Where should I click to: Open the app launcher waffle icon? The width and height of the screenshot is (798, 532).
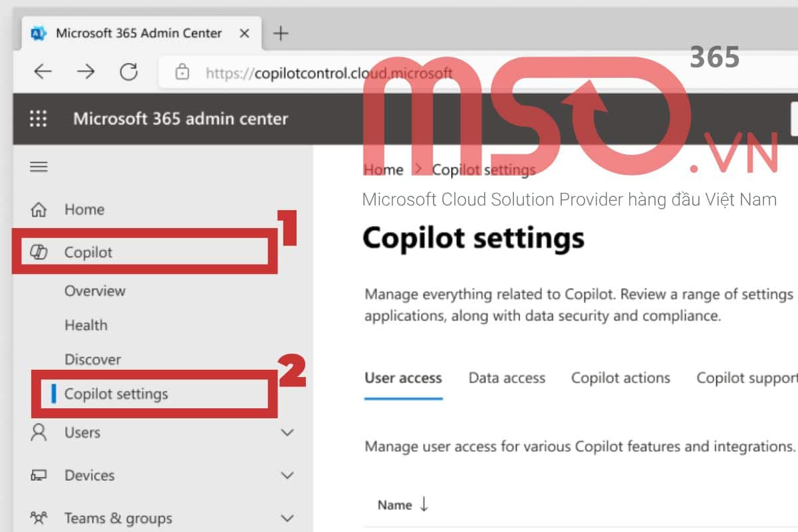(39, 119)
